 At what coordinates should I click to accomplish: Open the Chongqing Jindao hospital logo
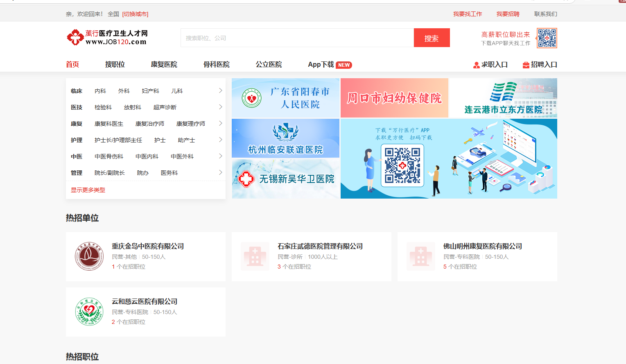(x=89, y=256)
